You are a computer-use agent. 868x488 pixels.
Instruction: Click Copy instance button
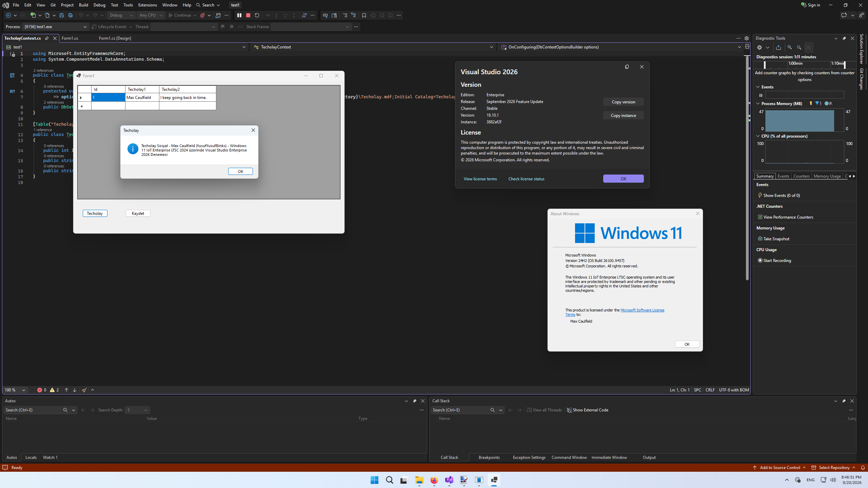click(623, 116)
